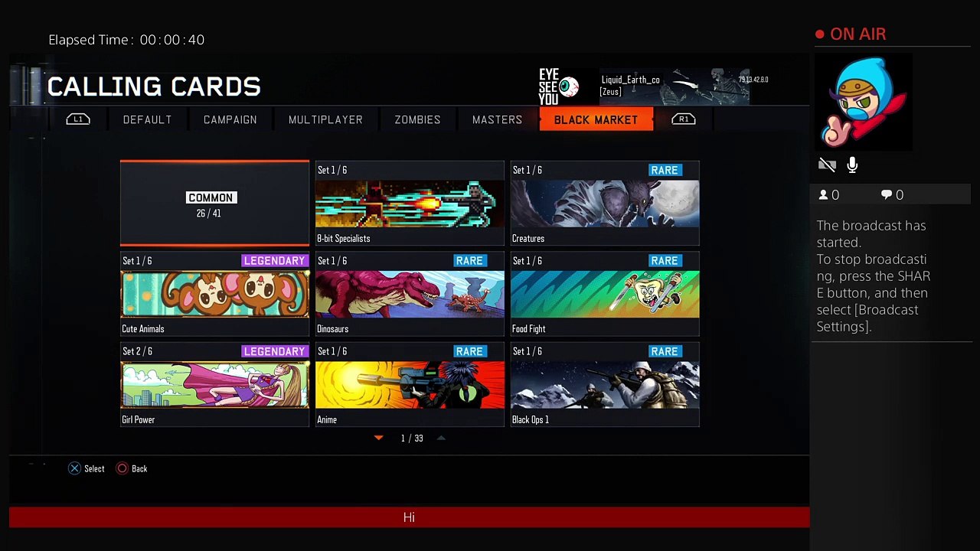Click the L1 shoulder button icon
Image resolution: width=980 pixels, height=551 pixels.
point(78,119)
